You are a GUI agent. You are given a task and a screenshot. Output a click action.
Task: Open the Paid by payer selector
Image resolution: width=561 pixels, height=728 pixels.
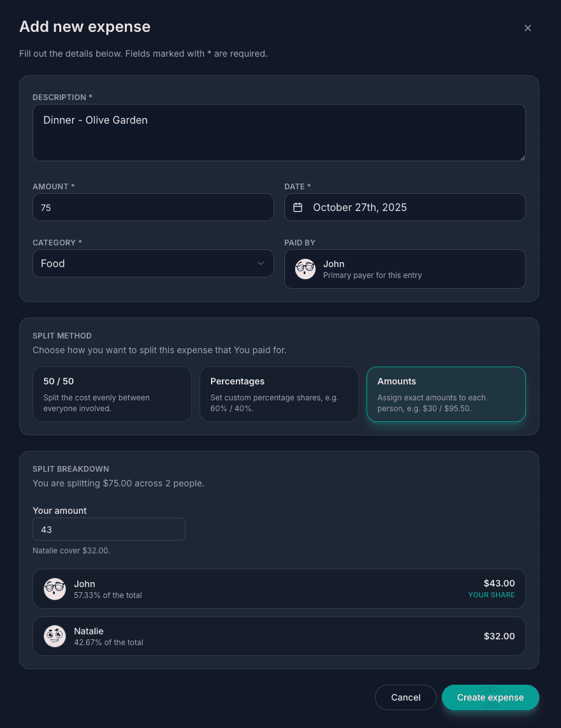click(405, 268)
